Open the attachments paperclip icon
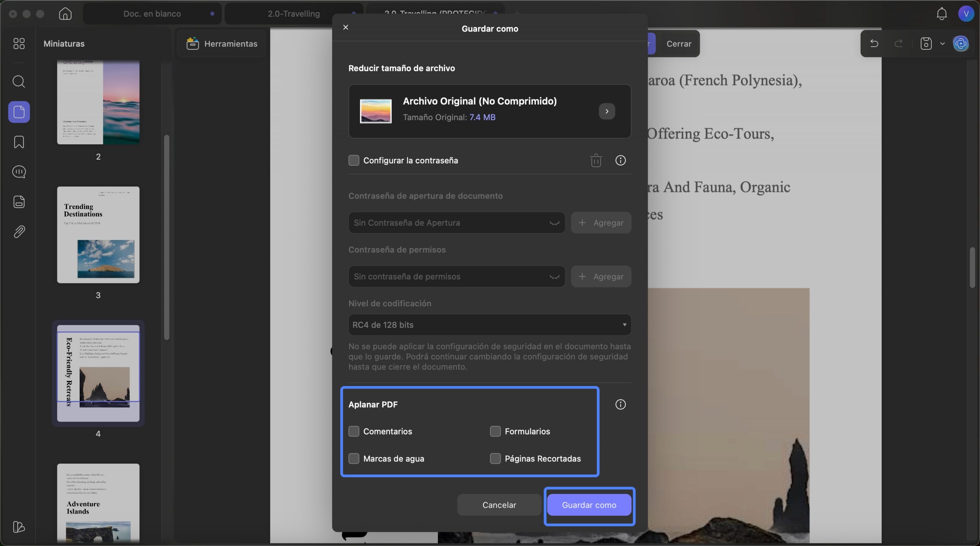980x546 pixels. pyautogui.click(x=19, y=231)
